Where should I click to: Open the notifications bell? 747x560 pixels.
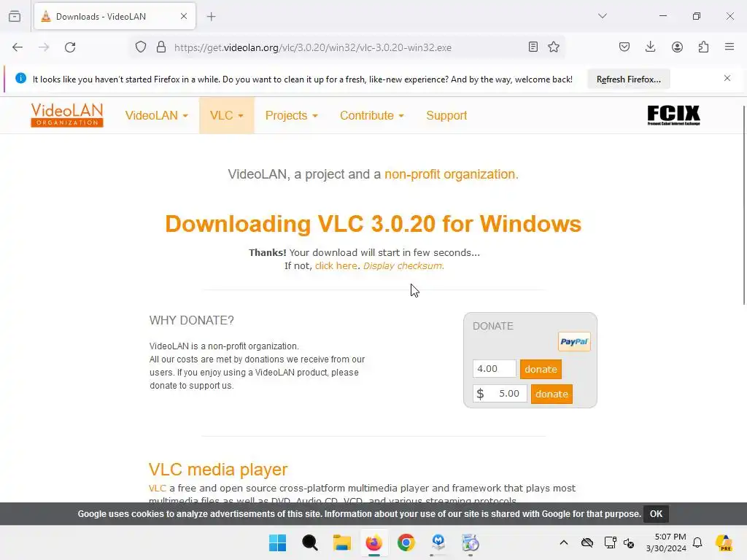click(697, 542)
